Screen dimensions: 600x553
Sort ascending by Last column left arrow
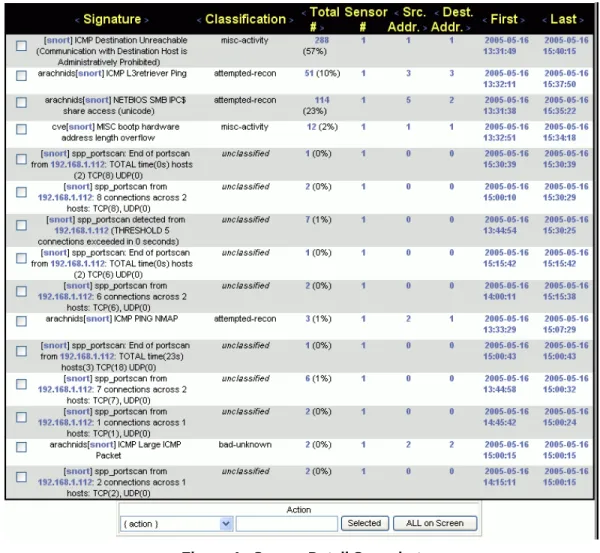(544, 20)
